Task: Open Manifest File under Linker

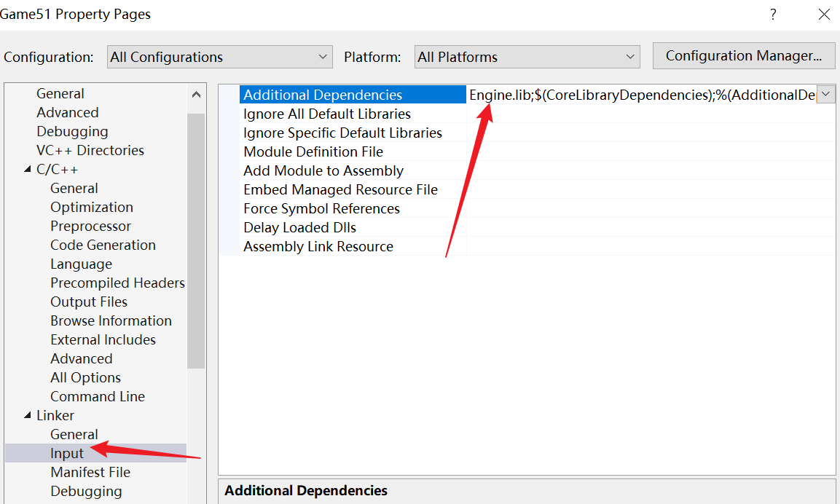Action: 90,472
